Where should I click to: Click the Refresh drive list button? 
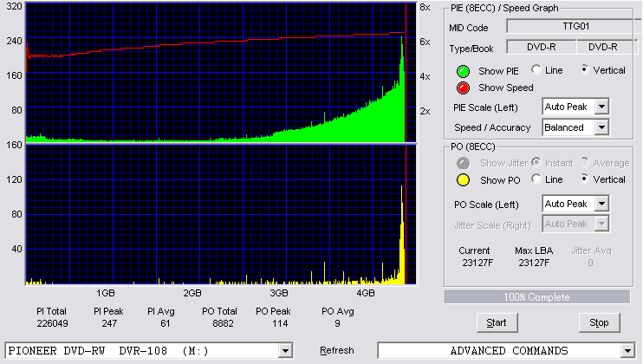337,350
